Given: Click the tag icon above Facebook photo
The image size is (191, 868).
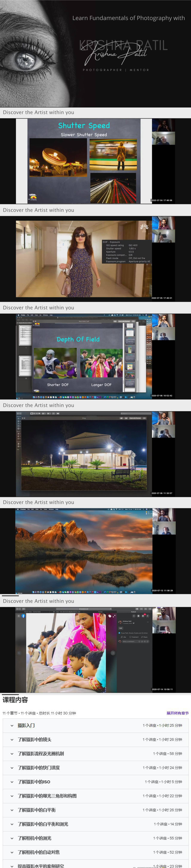Looking at the screenshot, I should pos(110,616).
